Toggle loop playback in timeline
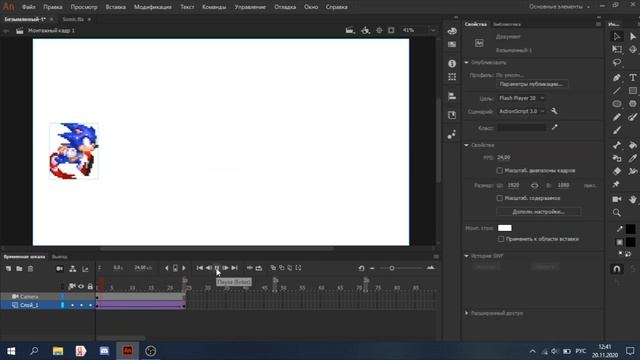This screenshot has height=360, width=640. (x=259, y=268)
